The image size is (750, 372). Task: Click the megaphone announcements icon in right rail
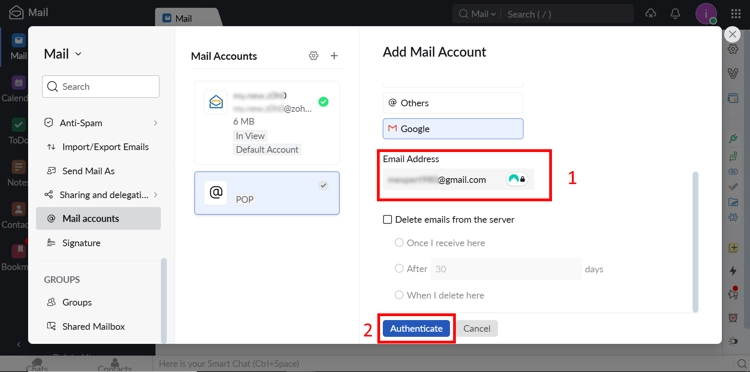[733, 293]
